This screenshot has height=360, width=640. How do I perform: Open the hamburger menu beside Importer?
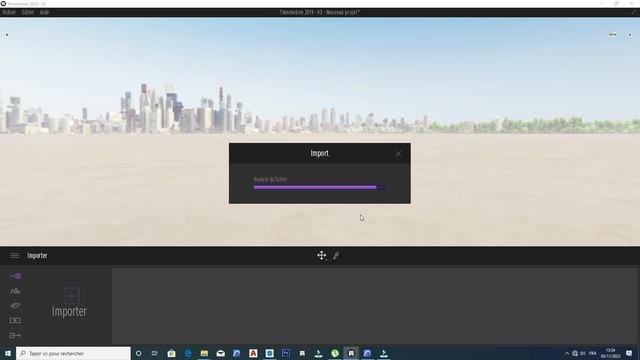click(15, 256)
